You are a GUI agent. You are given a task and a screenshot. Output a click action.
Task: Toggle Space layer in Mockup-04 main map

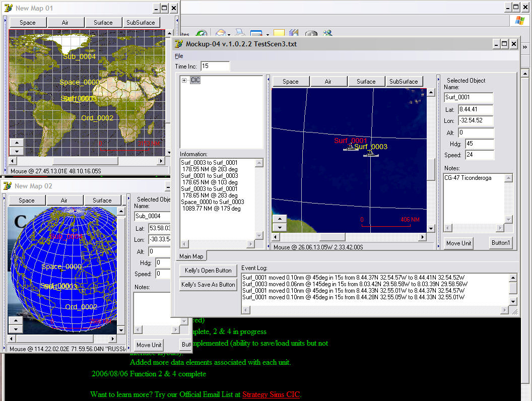point(290,82)
